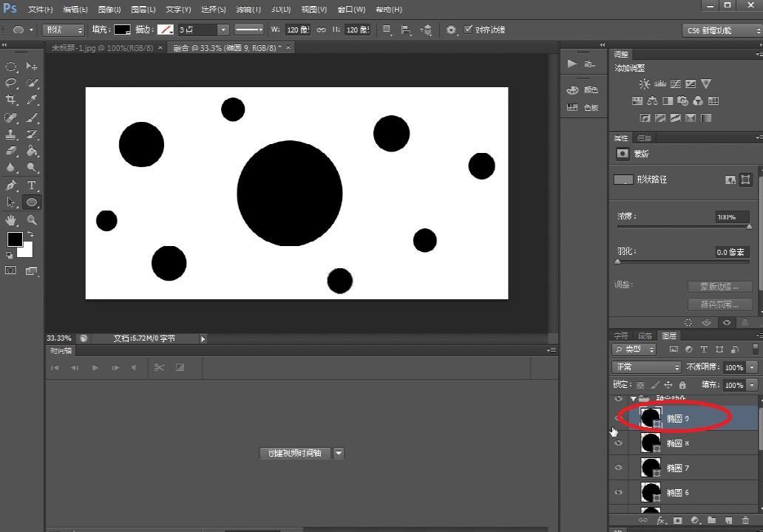Select the Lasso tool in the toolbox

pyautogui.click(x=11, y=83)
